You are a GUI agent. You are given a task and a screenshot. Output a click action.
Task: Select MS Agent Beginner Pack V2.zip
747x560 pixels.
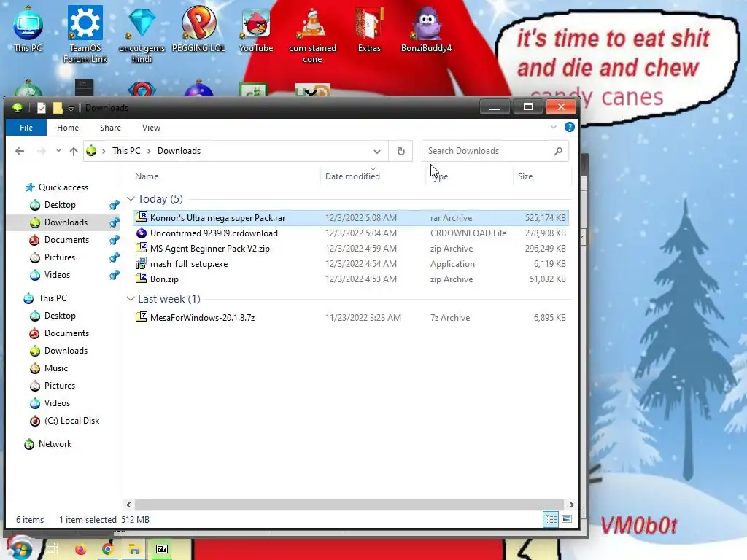pos(351,249)
